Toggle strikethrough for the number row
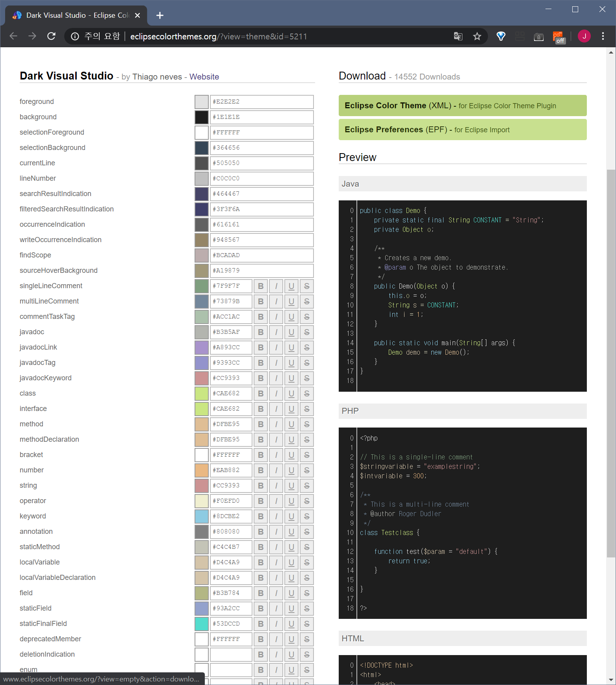Image resolution: width=616 pixels, height=685 pixels. (x=307, y=470)
